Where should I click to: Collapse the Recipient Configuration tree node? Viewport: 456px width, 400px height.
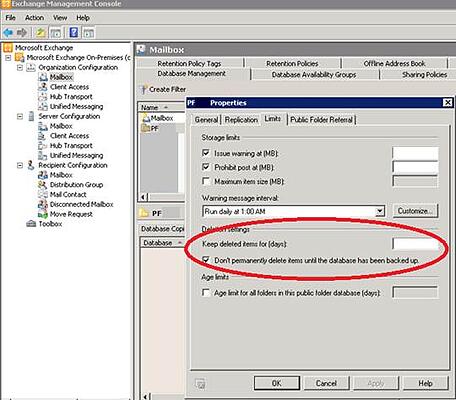coord(20,165)
